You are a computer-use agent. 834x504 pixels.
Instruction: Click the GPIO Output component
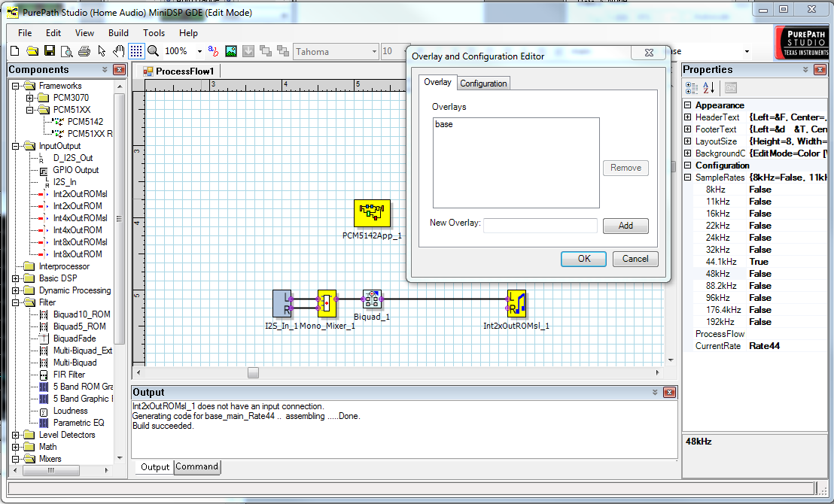tap(75, 170)
